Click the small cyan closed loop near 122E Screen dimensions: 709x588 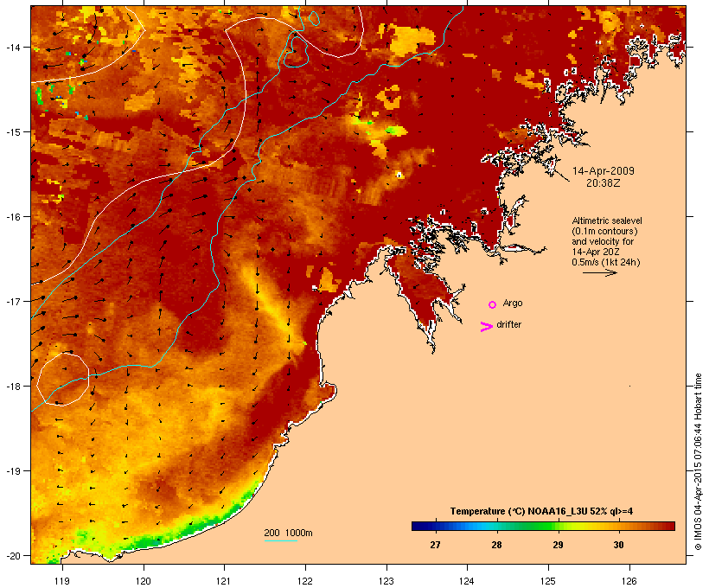314,18
